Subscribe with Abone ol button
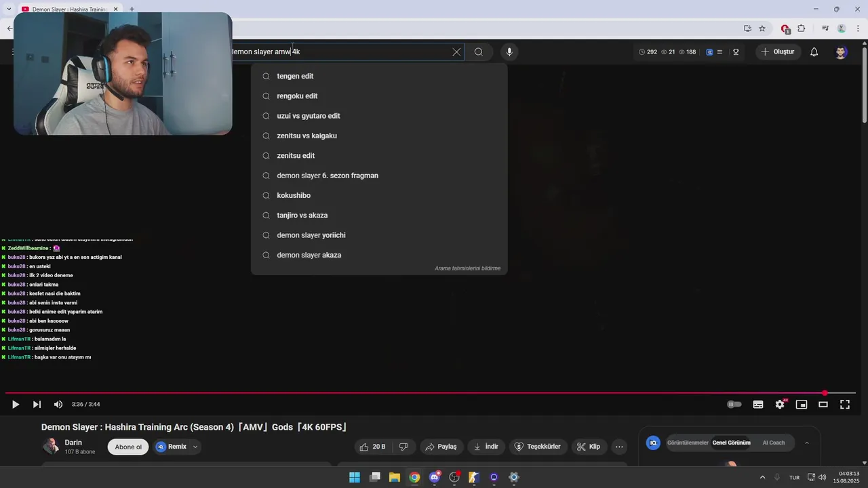The image size is (868, 488). coord(128,447)
